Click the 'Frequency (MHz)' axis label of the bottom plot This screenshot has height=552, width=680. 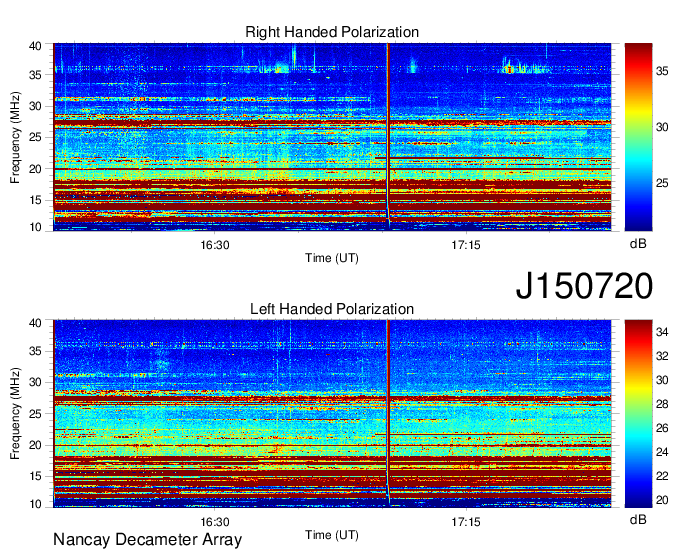tap(15, 414)
